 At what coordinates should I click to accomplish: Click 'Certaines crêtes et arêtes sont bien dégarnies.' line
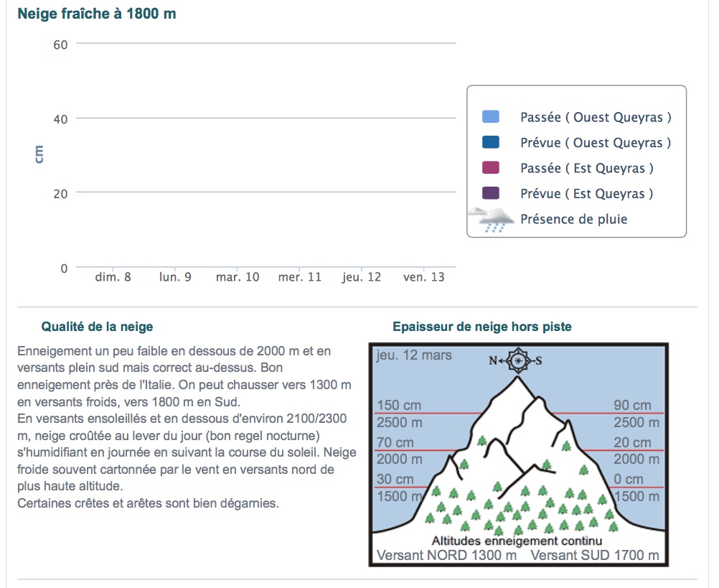click(148, 503)
